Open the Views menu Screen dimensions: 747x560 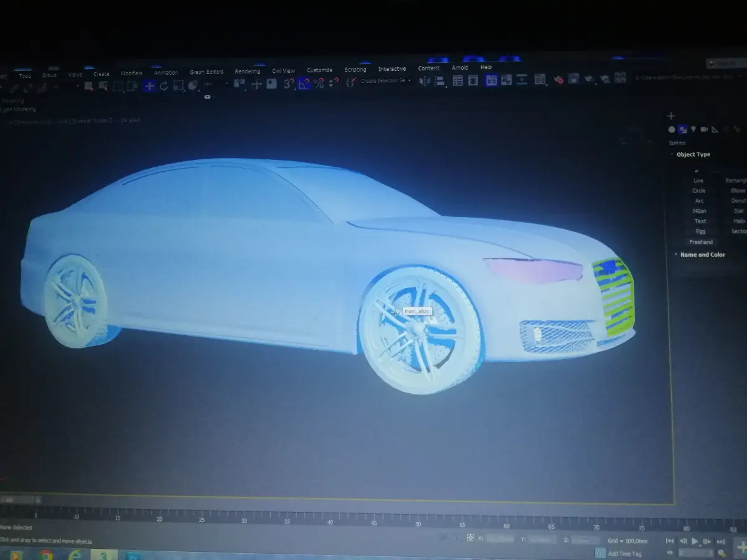75,74
